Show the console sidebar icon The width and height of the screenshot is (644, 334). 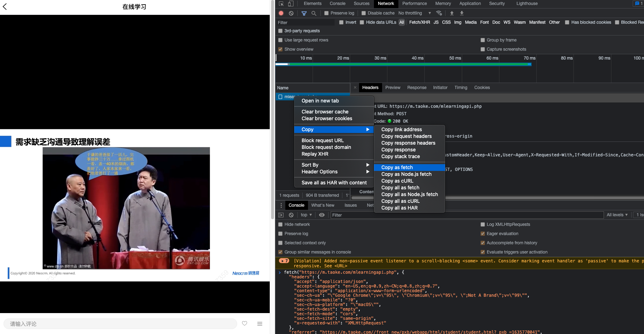(x=281, y=215)
